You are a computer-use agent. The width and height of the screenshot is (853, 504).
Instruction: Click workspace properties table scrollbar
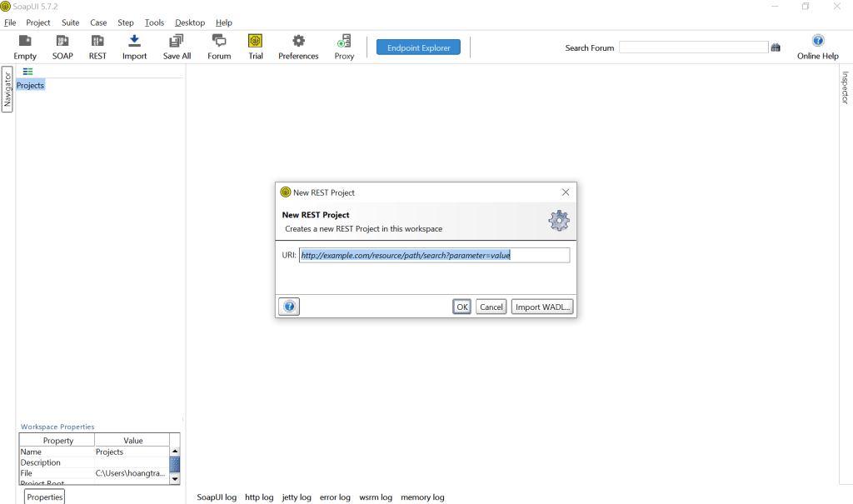click(x=175, y=464)
